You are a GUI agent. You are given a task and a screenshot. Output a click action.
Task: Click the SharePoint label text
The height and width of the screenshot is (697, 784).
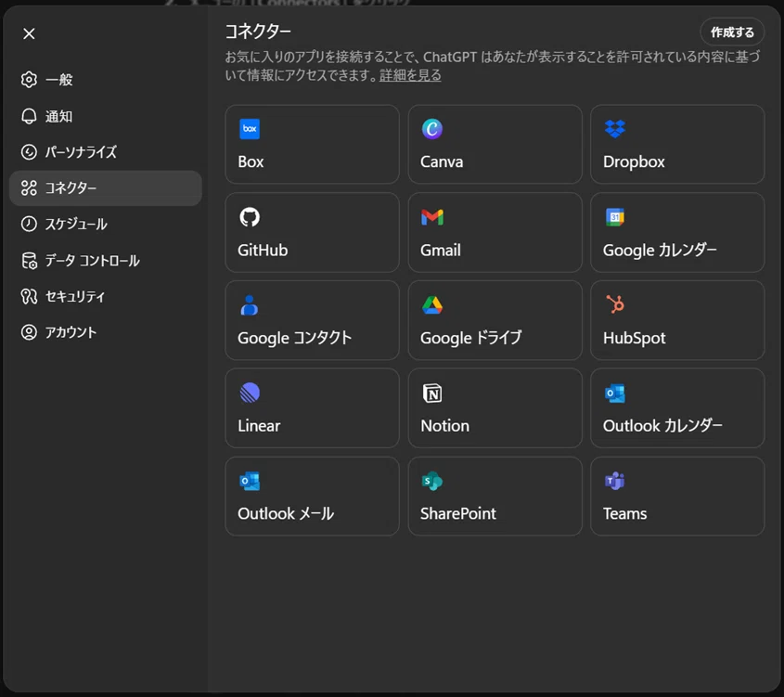[458, 513]
